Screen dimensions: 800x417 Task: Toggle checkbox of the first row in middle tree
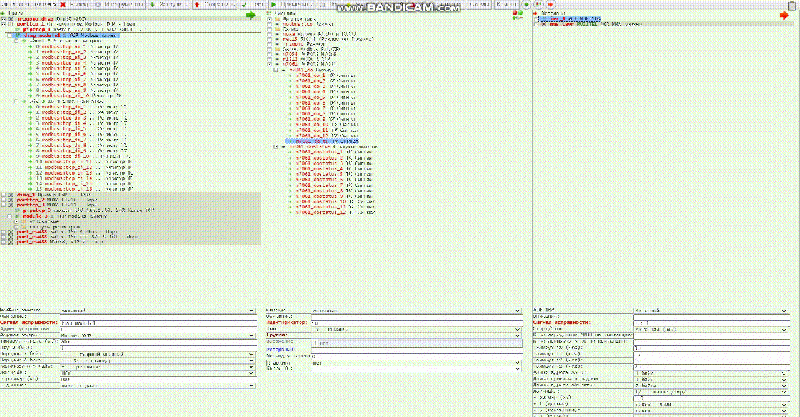tap(269, 18)
